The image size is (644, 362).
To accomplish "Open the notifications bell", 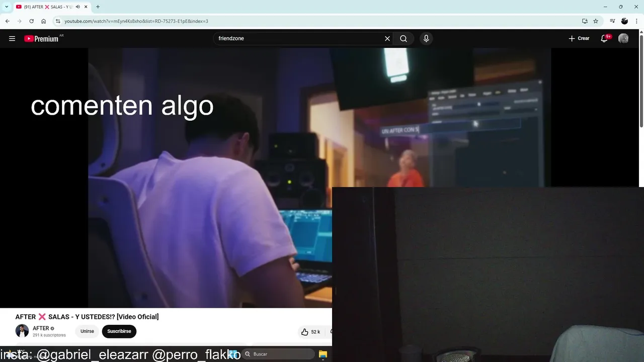I will pos(604,39).
